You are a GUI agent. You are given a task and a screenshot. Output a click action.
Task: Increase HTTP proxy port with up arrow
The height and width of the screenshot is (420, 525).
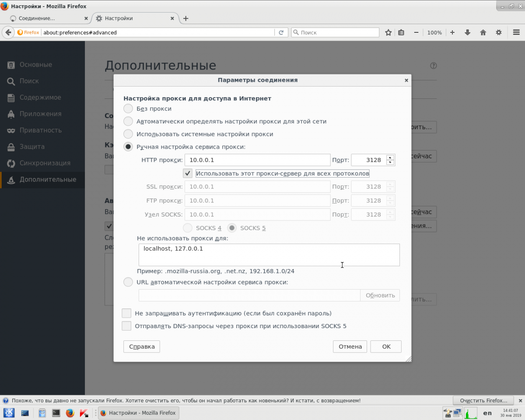(x=390, y=157)
